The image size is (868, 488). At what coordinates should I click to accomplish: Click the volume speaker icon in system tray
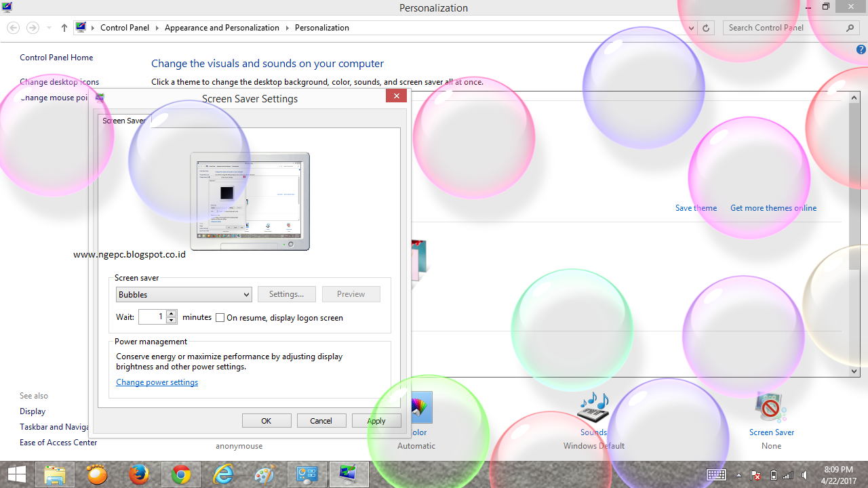point(804,474)
